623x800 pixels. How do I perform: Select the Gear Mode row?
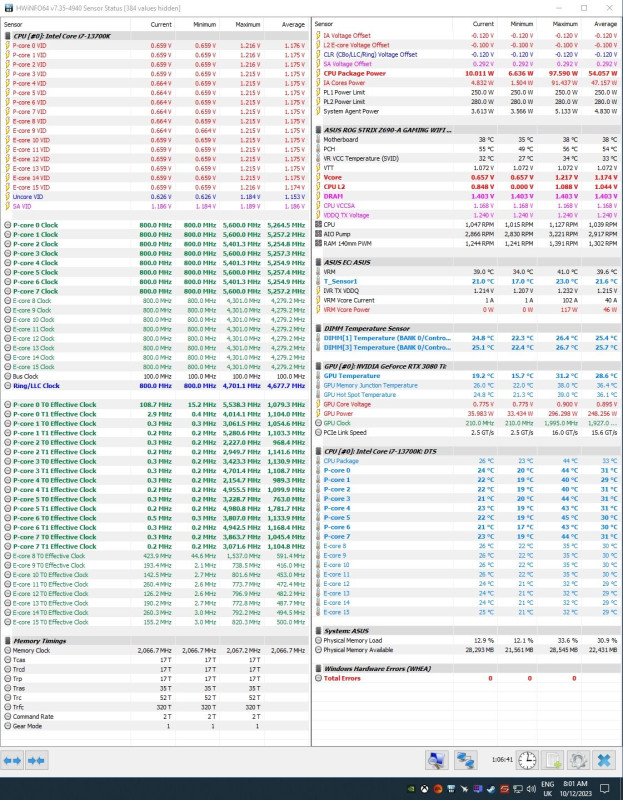coord(155,726)
